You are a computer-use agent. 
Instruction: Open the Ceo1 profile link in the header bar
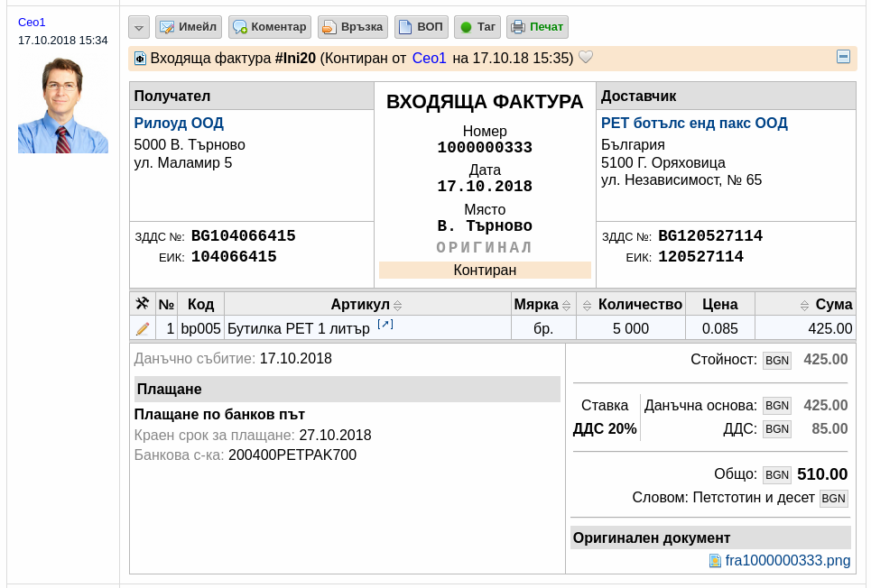429,59
